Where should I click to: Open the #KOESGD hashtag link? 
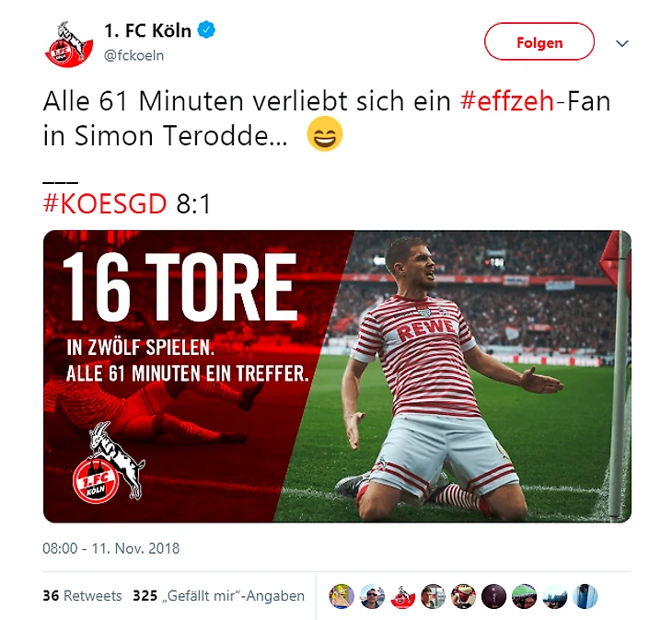(x=105, y=203)
